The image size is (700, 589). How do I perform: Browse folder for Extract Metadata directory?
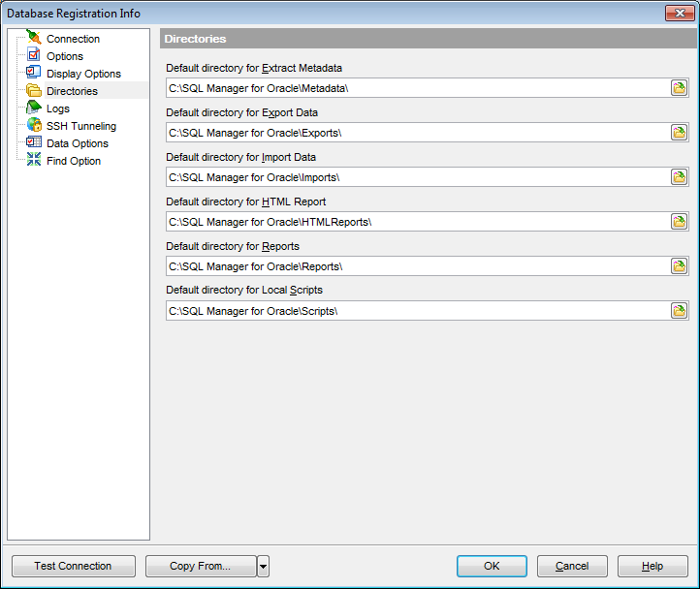coord(679,88)
